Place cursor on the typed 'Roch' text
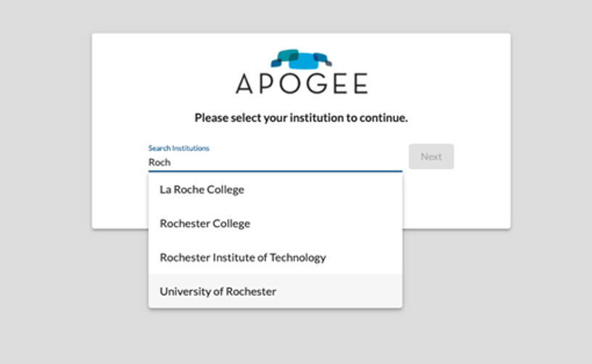Viewport: 592px width, 364px height. 160,162
